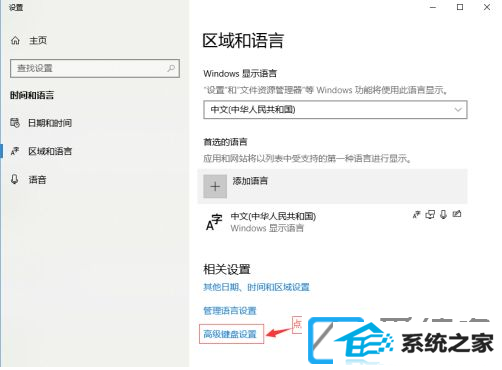The width and height of the screenshot is (502, 370).
Task: Click the search magnifier icon in 查找设置
Action: pos(171,68)
